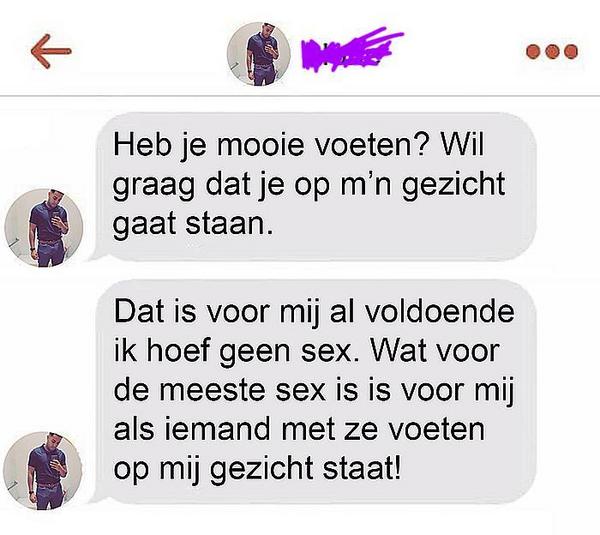This screenshot has width=600, height=535.
Task: Click the line 'op mij gezicht staat!'
Action: [x=258, y=470]
